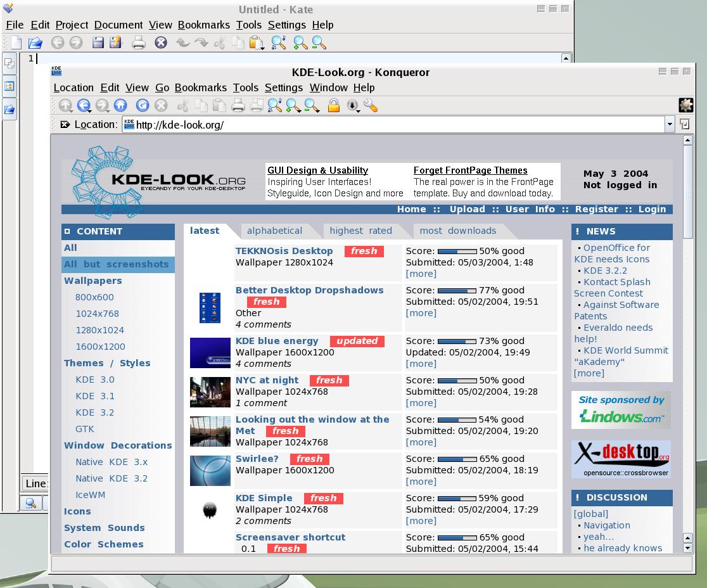Open the Projects sidebar icon in Kate
This screenshot has height=588, width=707.
click(10, 86)
